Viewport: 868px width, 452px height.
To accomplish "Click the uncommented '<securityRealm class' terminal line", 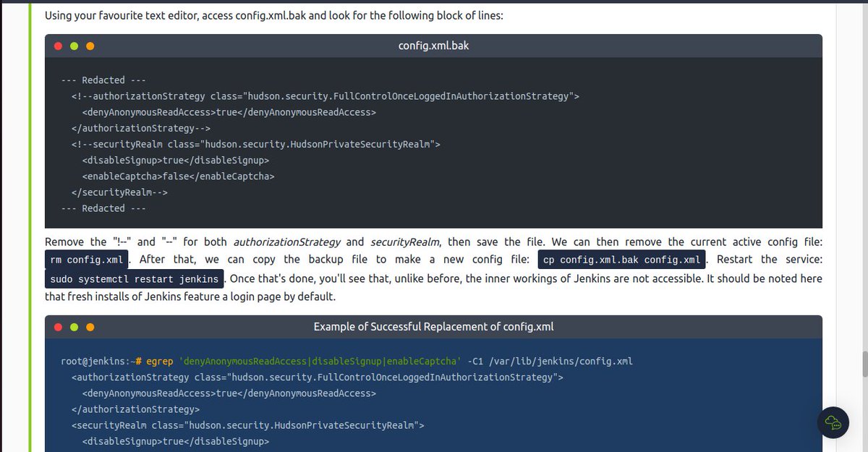I will click(x=247, y=425).
